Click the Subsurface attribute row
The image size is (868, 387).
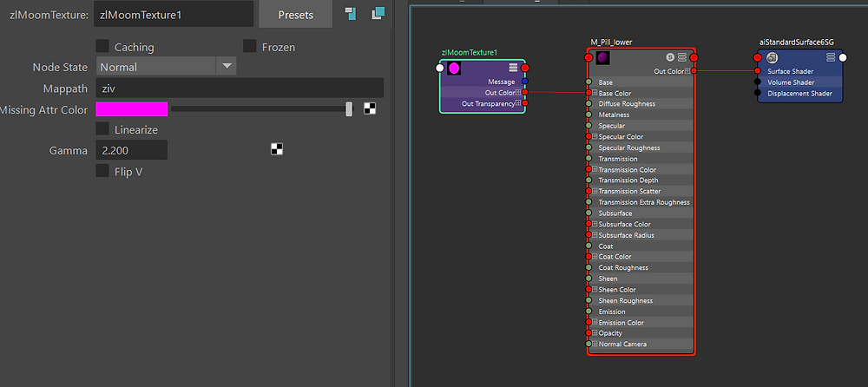[641, 213]
